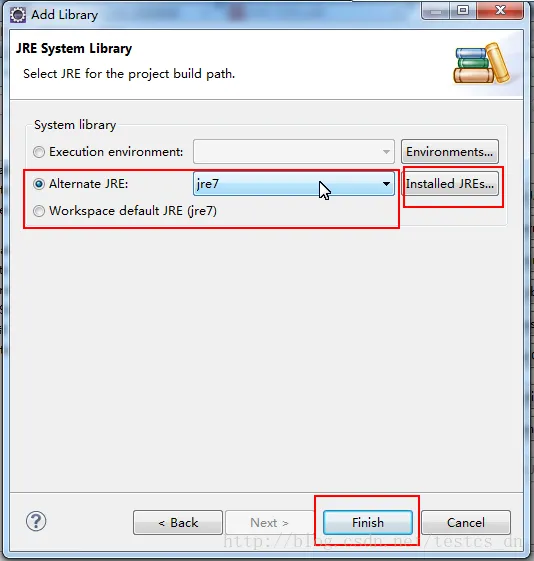Select the Alternate JRE radio button
Viewport: 534px width, 561px height.
[x=39, y=184]
